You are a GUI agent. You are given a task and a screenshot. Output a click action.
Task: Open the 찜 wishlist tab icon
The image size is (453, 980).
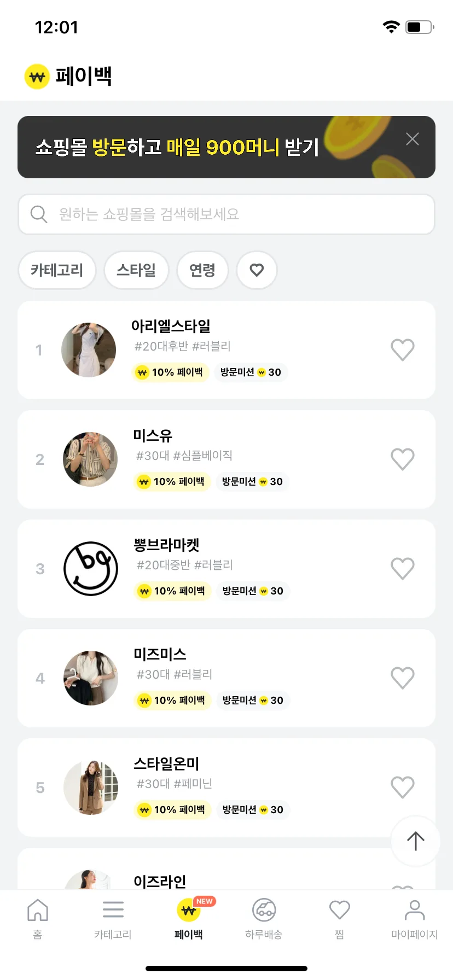(x=339, y=911)
